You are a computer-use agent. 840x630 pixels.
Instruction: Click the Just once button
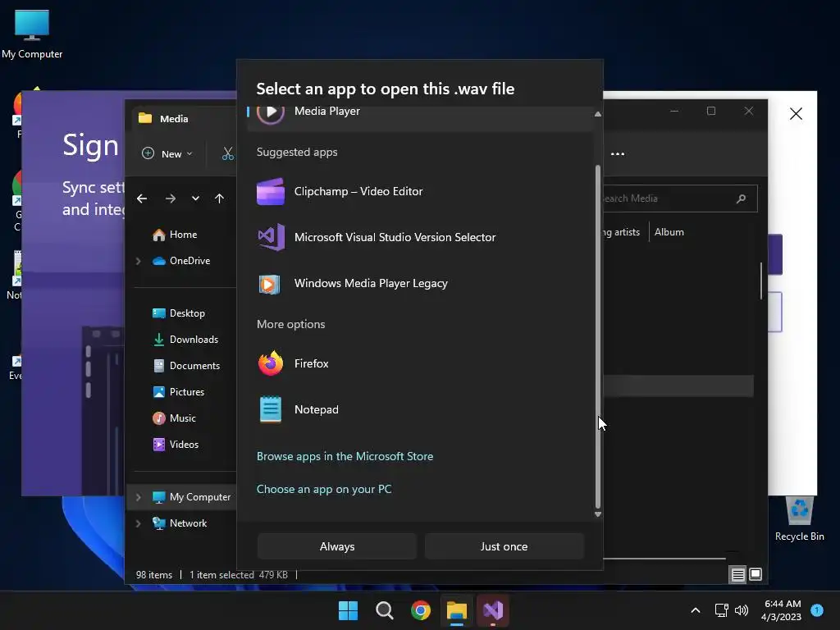[x=504, y=546]
